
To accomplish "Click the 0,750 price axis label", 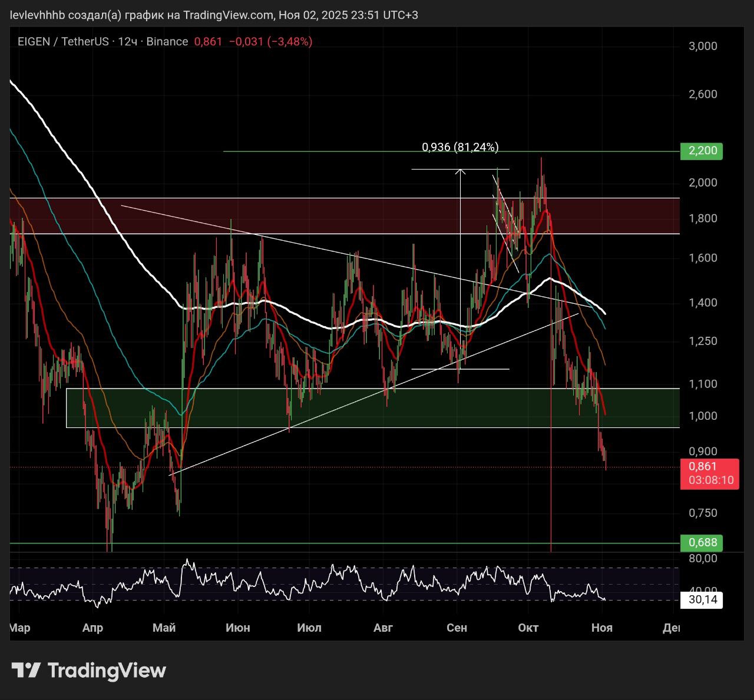I will pyautogui.click(x=703, y=513).
